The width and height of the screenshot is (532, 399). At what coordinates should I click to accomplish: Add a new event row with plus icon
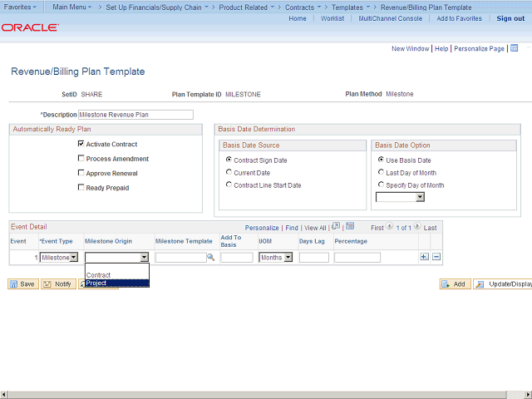click(x=424, y=257)
